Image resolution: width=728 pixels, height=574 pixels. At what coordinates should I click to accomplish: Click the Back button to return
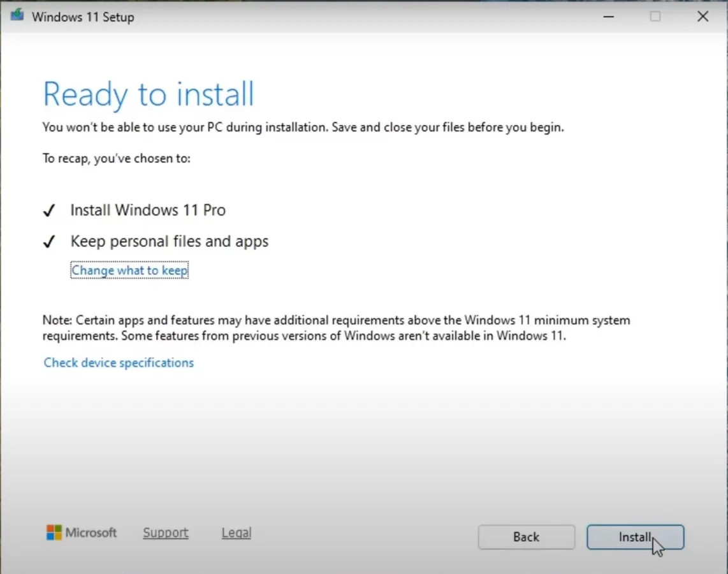pos(526,536)
